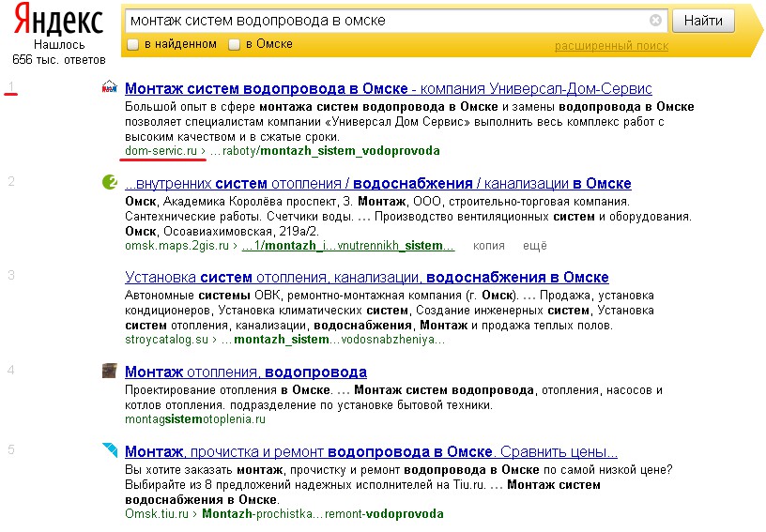Toggle the 'в Омске' checkbox
The width and height of the screenshot is (766, 532).
[x=235, y=44]
